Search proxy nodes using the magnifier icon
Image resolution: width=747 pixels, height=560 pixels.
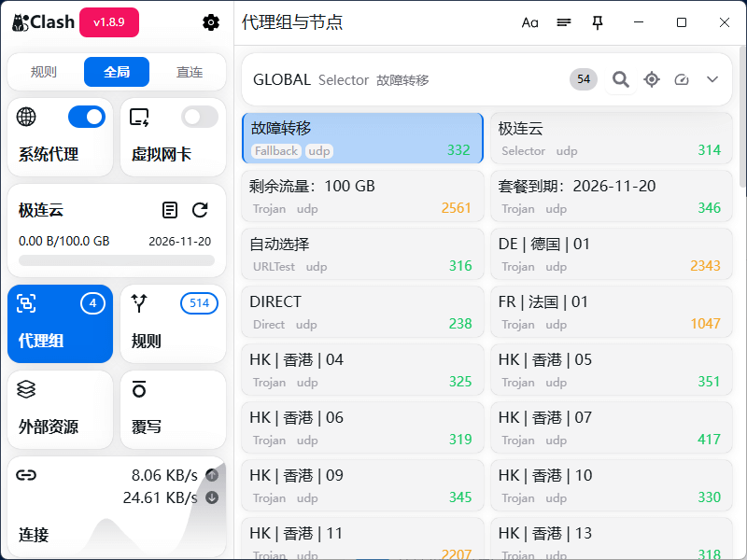(620, 79)
